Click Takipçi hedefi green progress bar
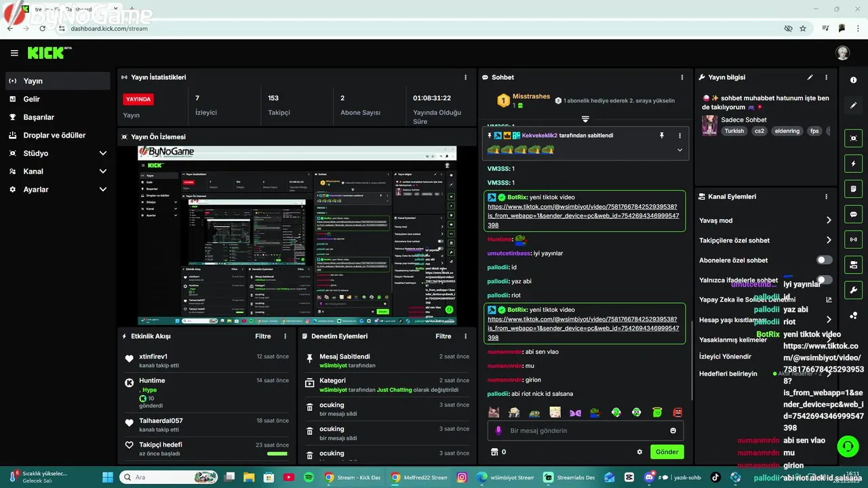Screen dimensions: 868x488 tap(277, 453)
